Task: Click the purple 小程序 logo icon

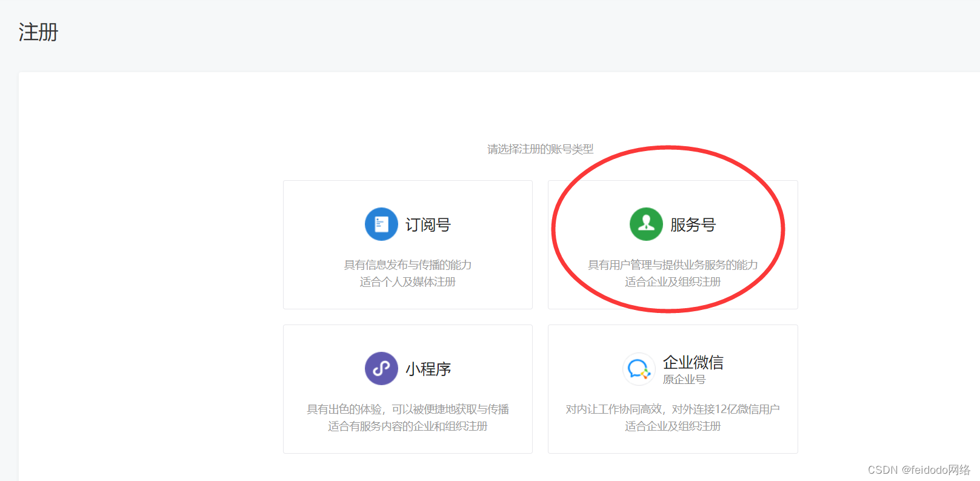Action: (x=381, y=368)
